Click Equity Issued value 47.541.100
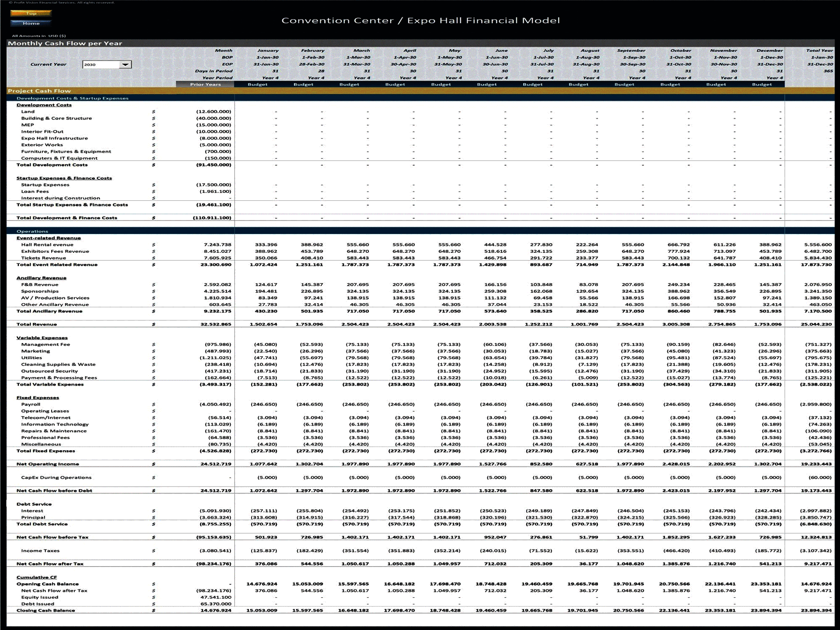Image resolution: width=840 pixels, height=630 pixels. (216, 597)
